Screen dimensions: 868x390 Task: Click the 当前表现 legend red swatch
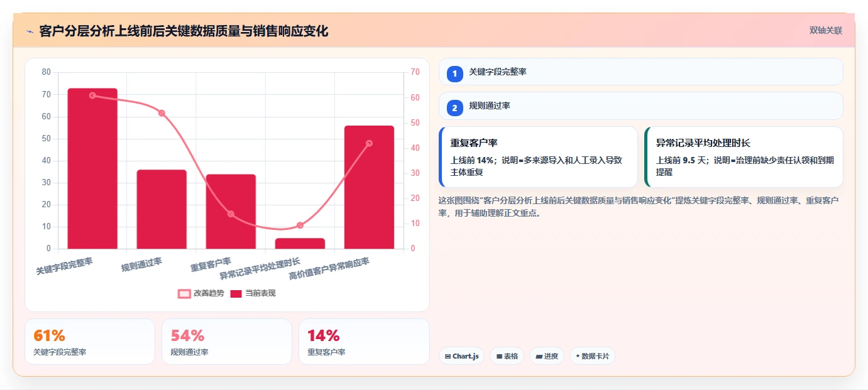(x=236, y=294)
